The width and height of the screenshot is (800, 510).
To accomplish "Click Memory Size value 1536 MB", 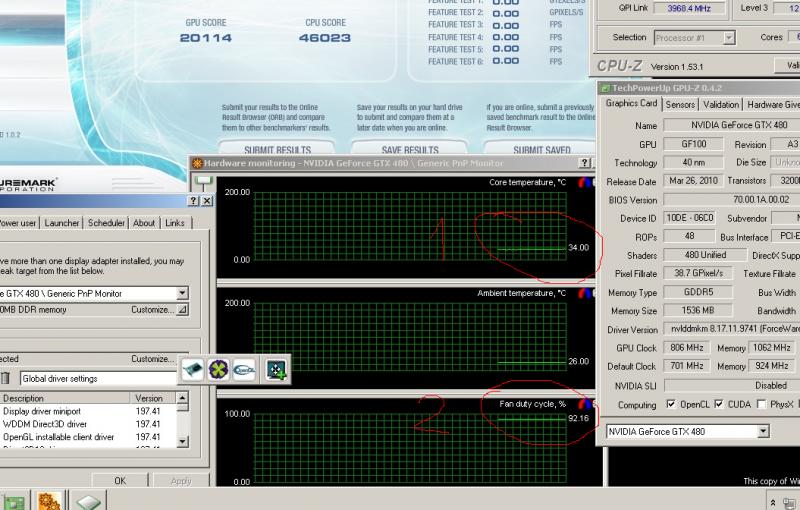I will point(697,310).
